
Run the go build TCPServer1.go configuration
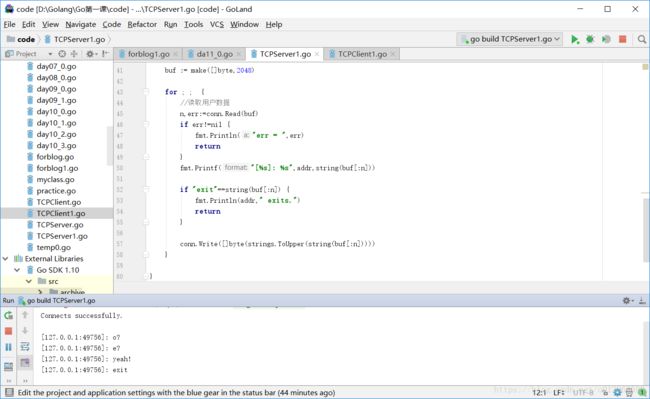574,39
